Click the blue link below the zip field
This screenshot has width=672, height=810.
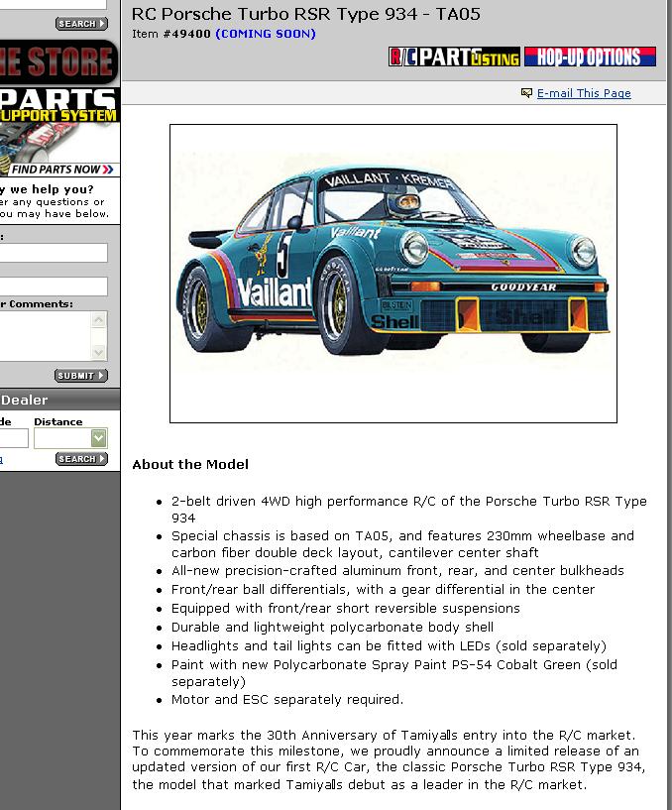pos(2,459)
